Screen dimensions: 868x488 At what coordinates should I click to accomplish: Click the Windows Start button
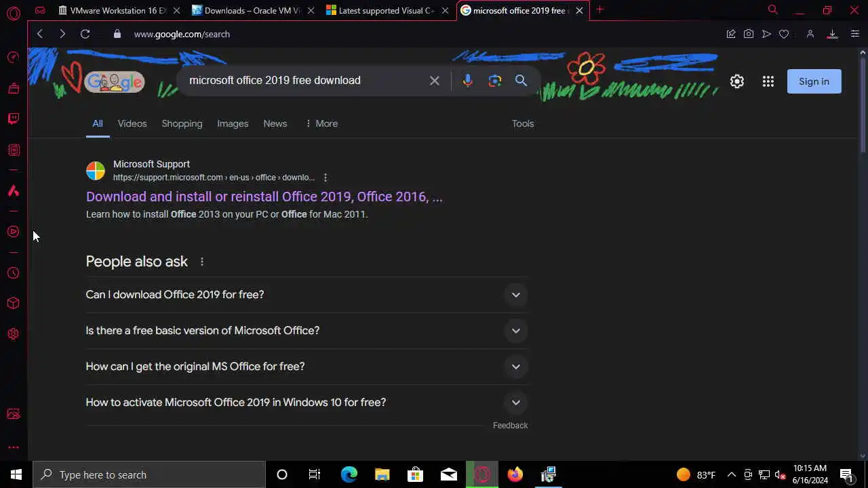tap(16, 474)
